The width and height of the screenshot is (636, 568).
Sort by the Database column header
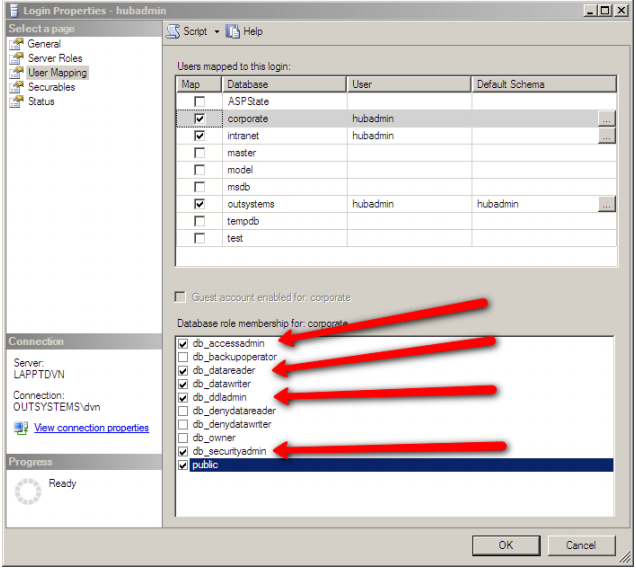point(284,85)
